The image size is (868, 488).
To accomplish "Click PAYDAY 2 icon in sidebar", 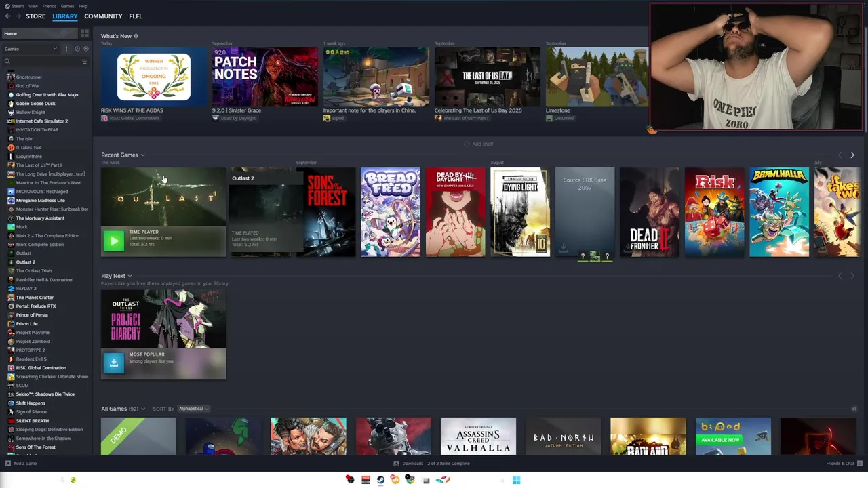I will (x=11, y=289).
